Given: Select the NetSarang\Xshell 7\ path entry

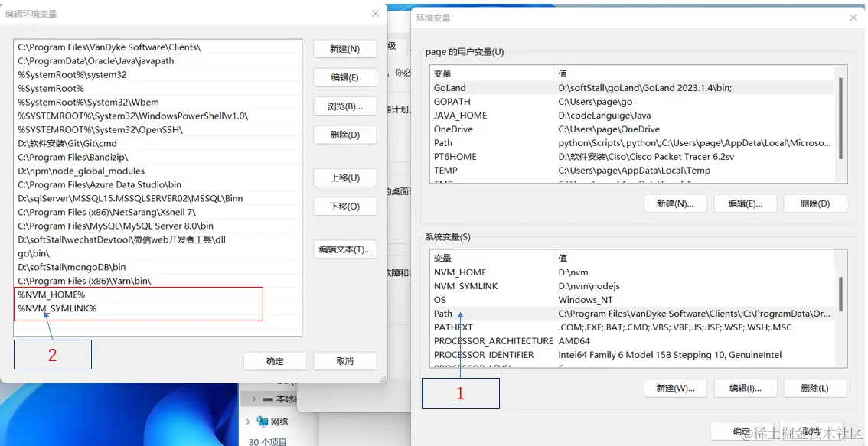Looking at the screenshot, I should click(158, 212).
